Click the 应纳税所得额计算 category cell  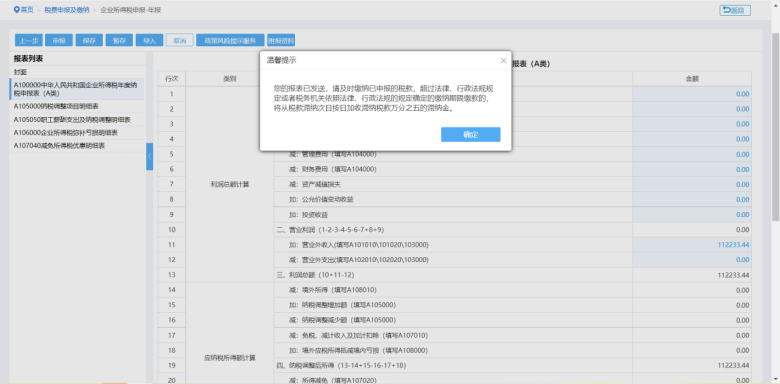click(229, 358)
